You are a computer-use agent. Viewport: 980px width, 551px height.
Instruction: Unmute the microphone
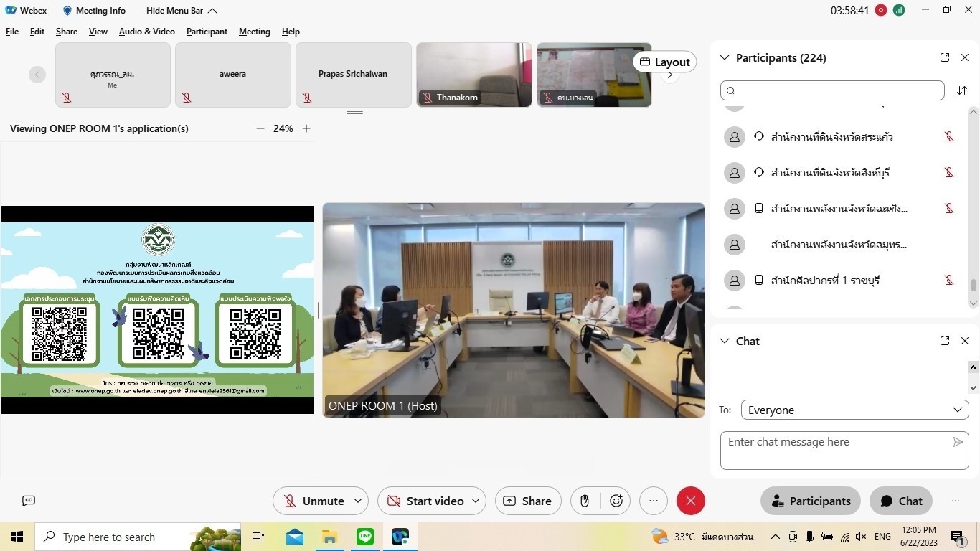click(x=314, y=501)
